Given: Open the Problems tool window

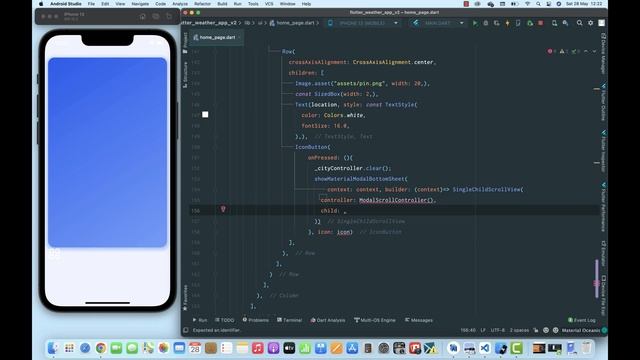Looking at the screenshot, I should 256,320.
